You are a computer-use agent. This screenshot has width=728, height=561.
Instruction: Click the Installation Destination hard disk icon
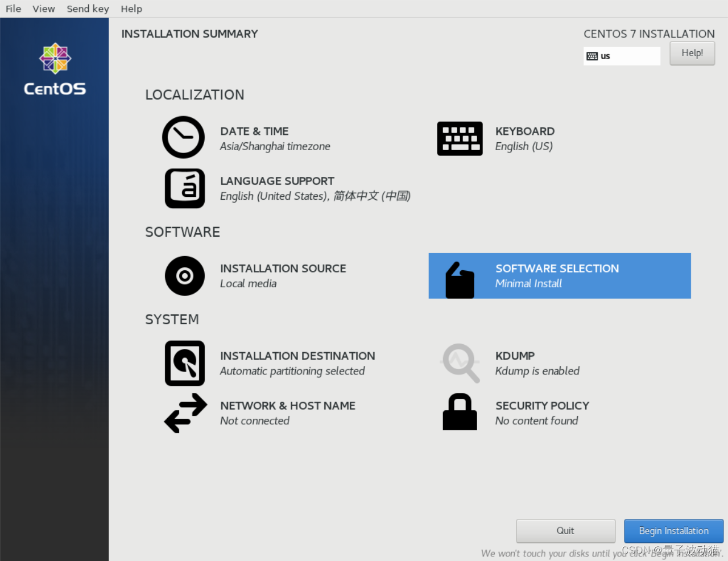(x=185, y=363)
